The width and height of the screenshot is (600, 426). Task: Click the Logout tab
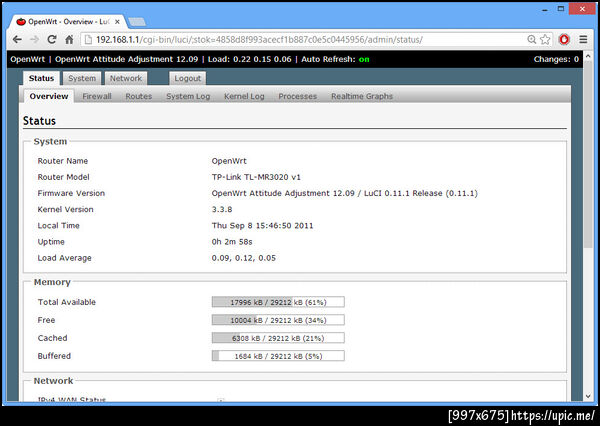pos(188,78)
